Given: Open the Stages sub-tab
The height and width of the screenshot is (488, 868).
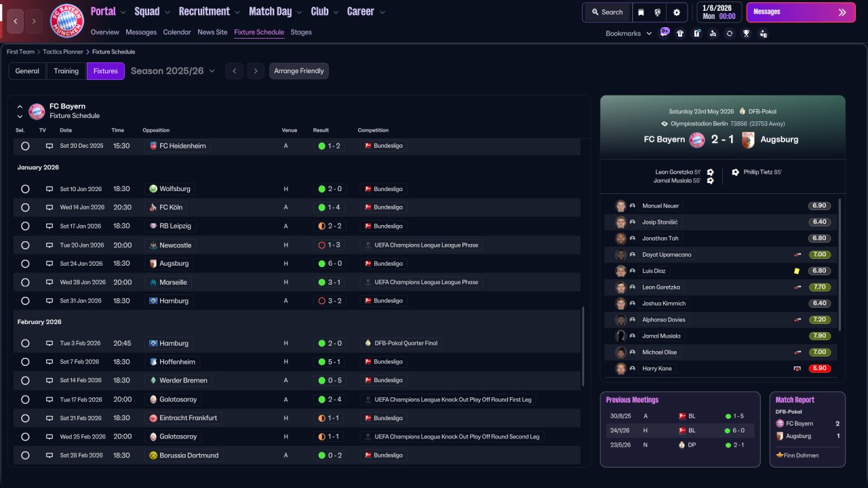Looking at the screenshot, I should [x=301, y=32].
